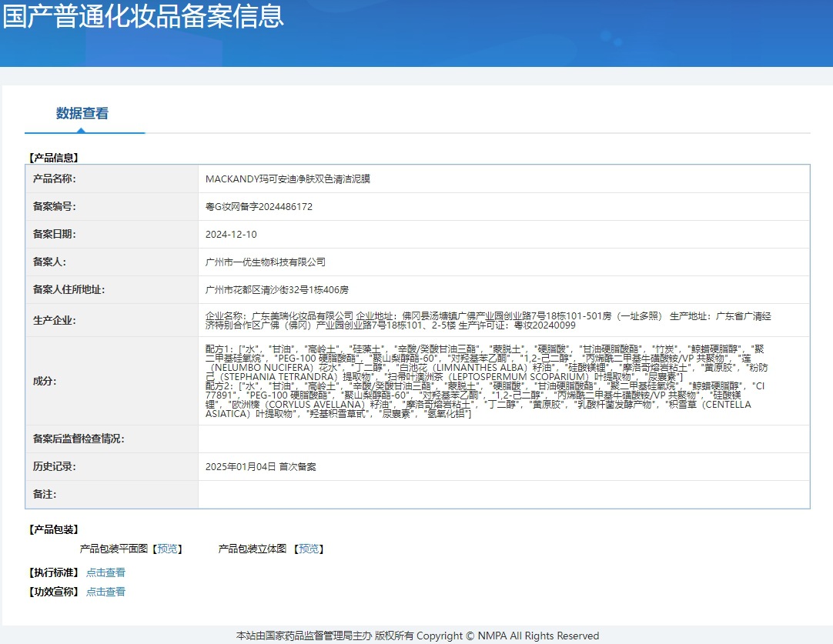Image resolution: width=833 pixels, height=644 pixels.
Task: Select history entry 2025年01月04日 首次备案
Action: point(261,467)
